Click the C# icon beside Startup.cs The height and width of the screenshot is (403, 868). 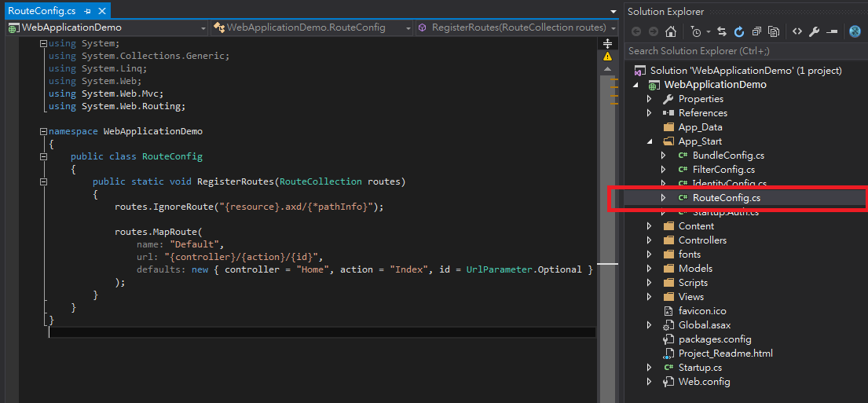pos(668,368)
